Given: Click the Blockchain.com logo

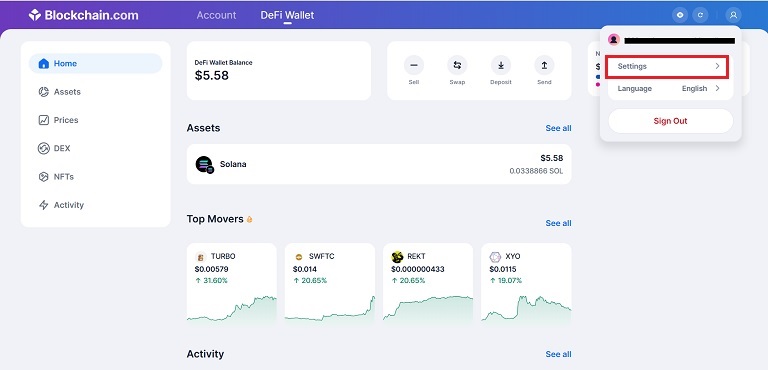Looking at the screenshot, I should pyautogui.click(x=83, y=15).
